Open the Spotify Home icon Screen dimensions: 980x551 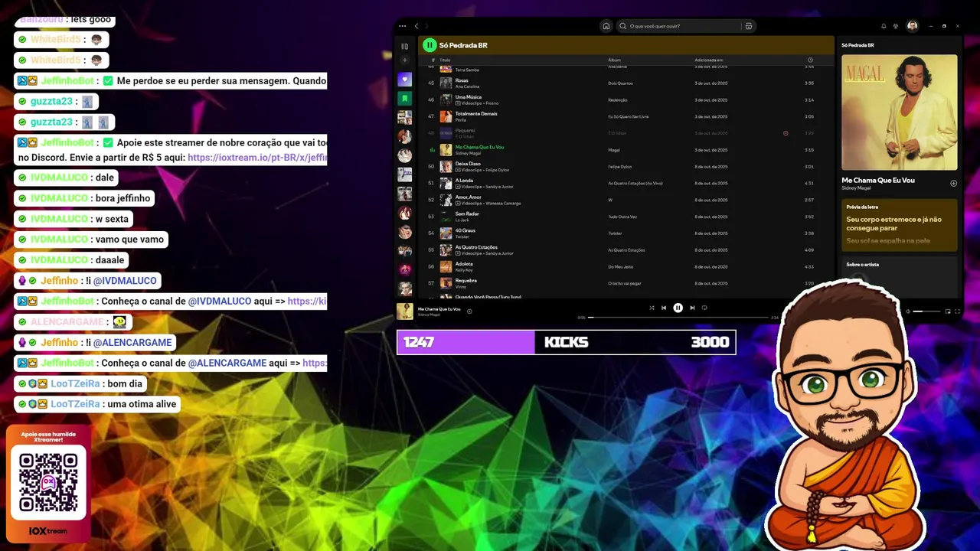click(606, 26)
